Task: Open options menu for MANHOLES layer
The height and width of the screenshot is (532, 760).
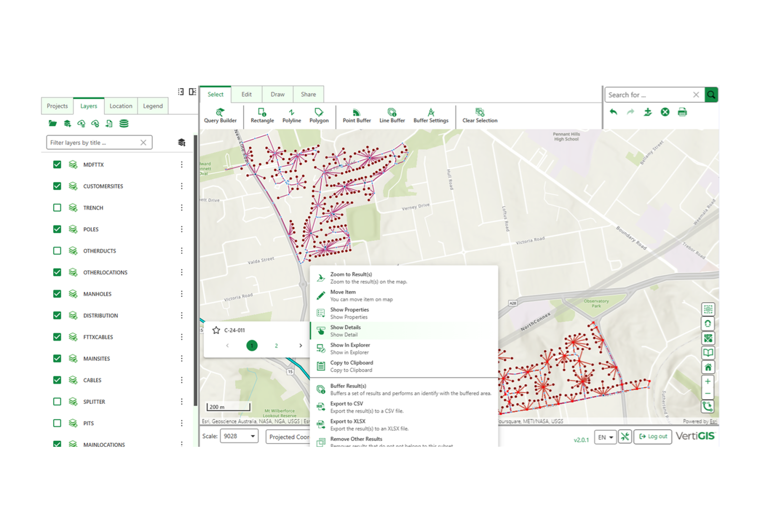Action: coord(182,294)
